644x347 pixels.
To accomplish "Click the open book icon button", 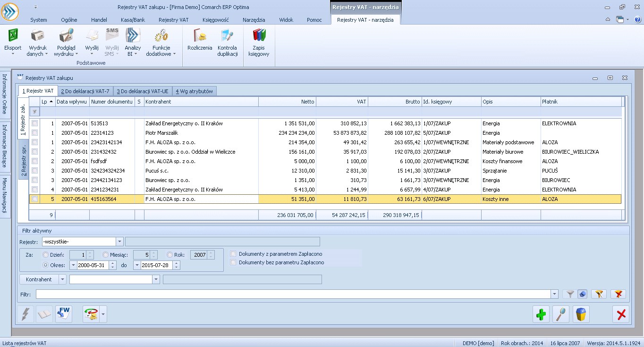I will 44,314.
